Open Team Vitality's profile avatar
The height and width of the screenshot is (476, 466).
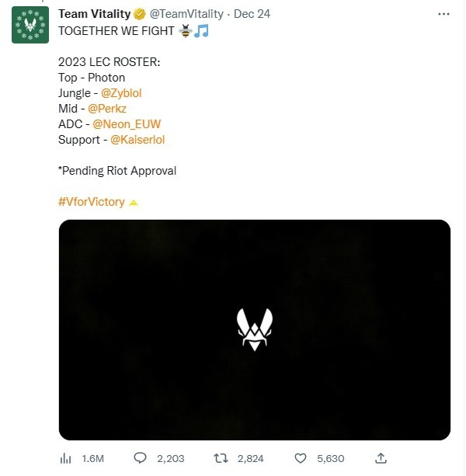(30, 24)
